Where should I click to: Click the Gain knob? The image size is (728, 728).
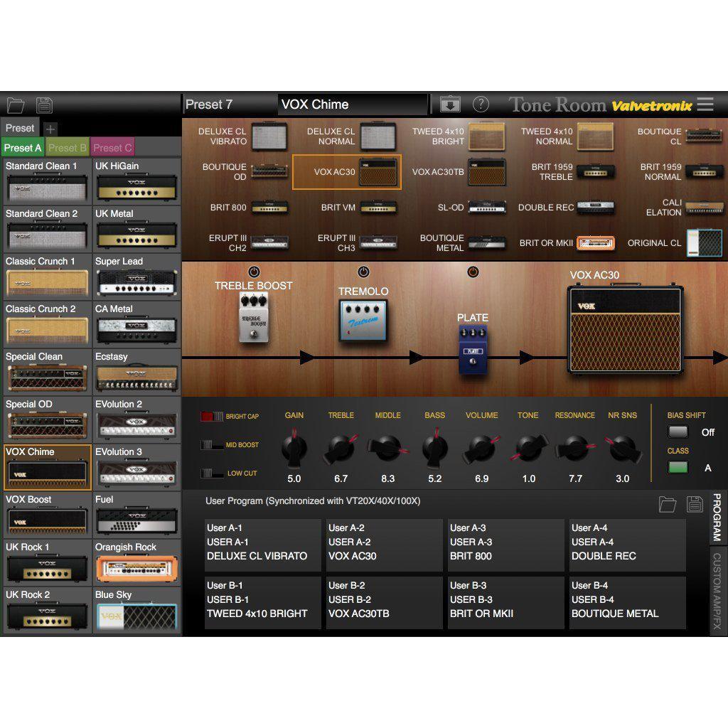[x=294, y=449]
